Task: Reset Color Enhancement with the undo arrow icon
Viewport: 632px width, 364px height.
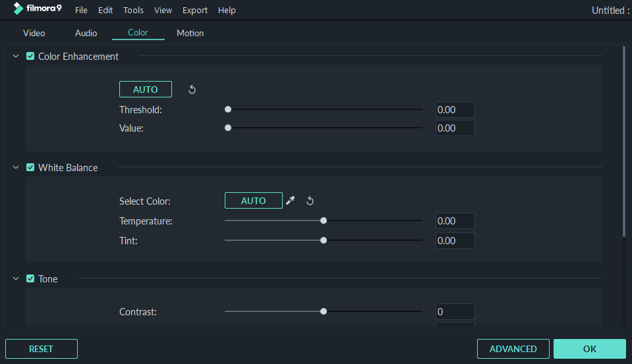Action: [192, 90]
